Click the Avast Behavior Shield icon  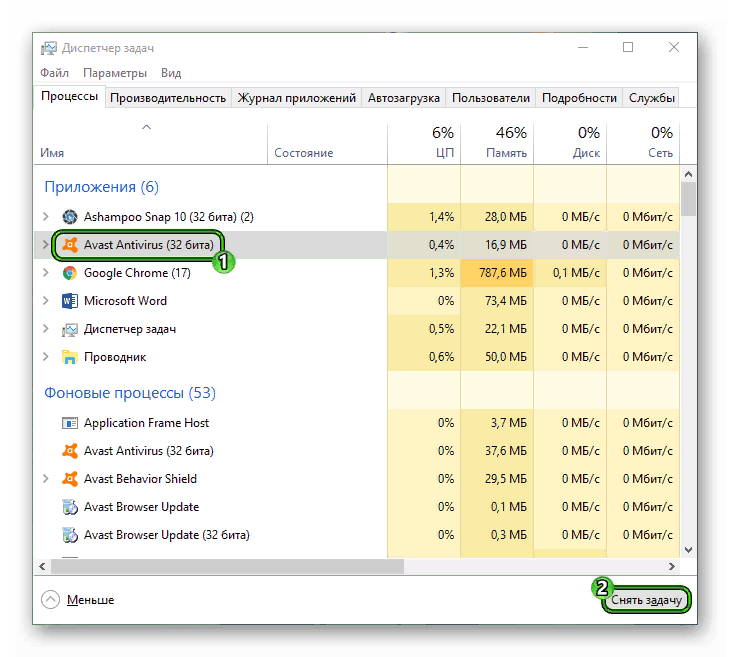70,479
